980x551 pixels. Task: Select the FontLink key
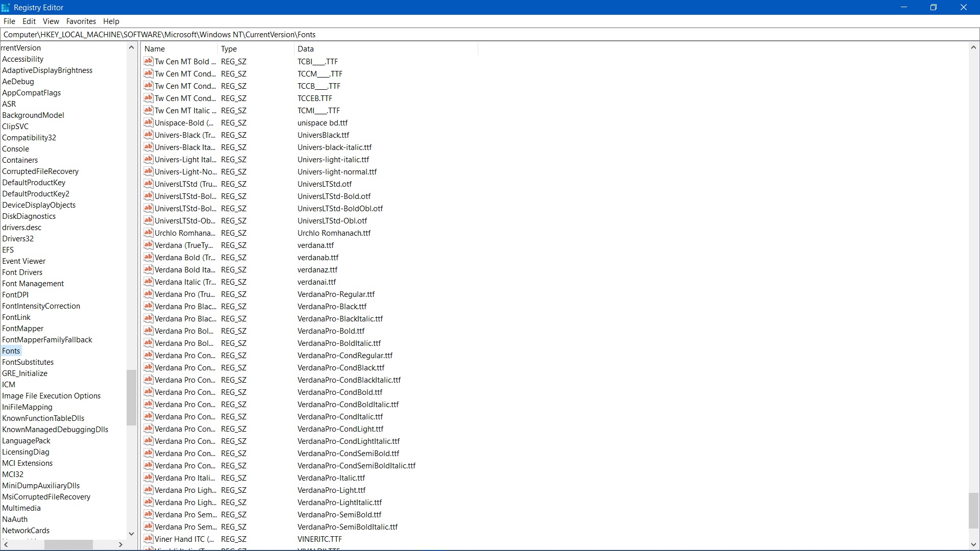tap(16, 317)
